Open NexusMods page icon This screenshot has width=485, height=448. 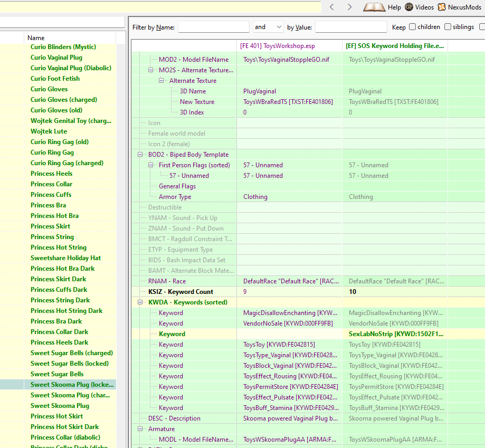point(442,7)
